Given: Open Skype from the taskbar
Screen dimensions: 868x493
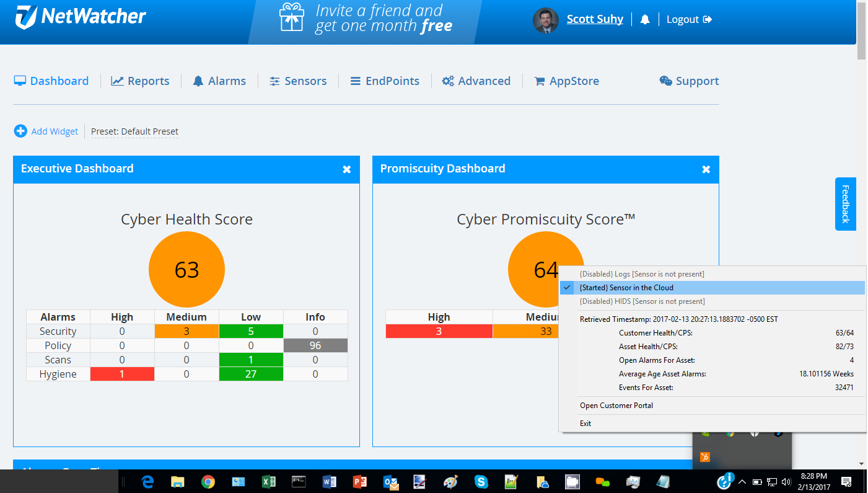Looking at the screenshot, I should pos(480,481).
